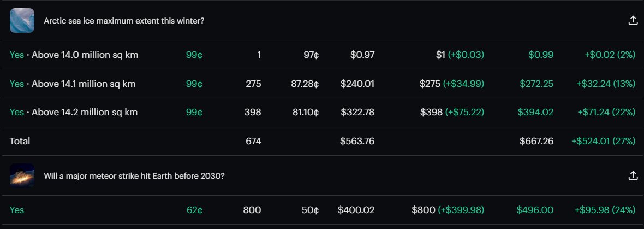
Task: Click 99¢ price on 14.1 million row
Action: 194,84
